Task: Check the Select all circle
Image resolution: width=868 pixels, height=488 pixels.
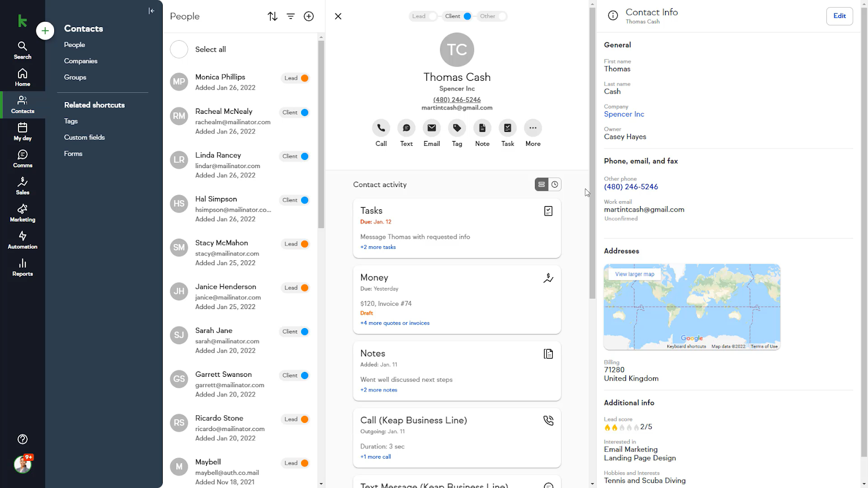Action: [179, 49]
